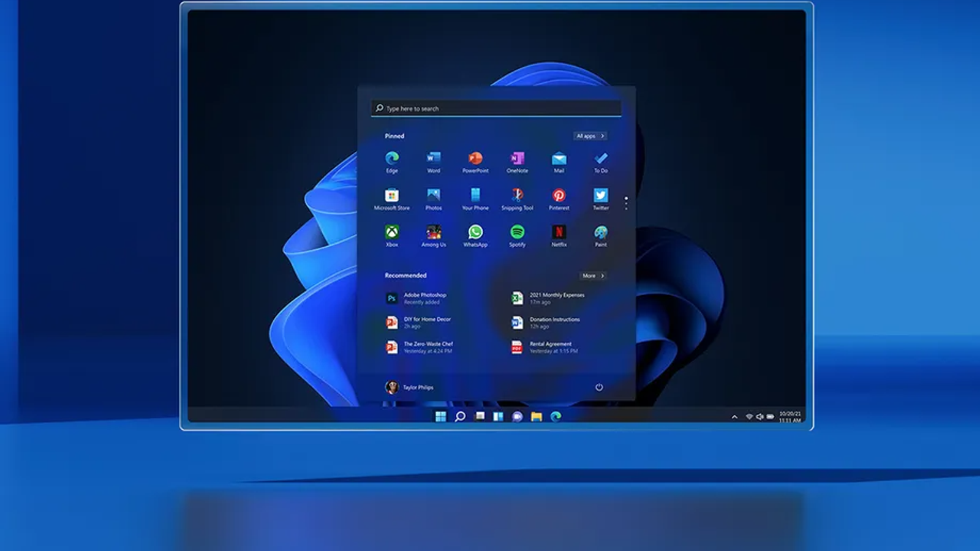Open Chat from the taskbar
Screen dimensions: 980x551
pyautogui.click(x=517, y=416)
